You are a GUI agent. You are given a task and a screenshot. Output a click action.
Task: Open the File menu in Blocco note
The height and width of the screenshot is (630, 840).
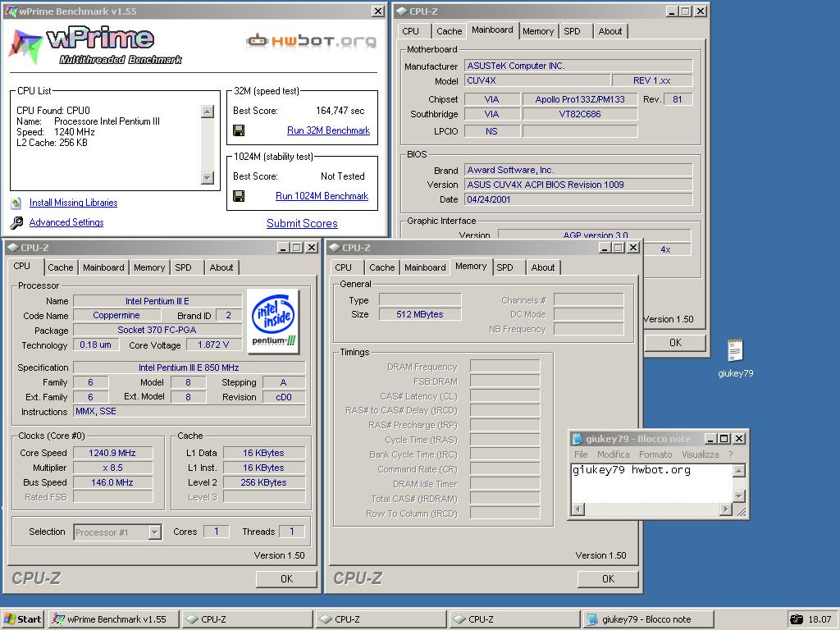click(581, 454)
